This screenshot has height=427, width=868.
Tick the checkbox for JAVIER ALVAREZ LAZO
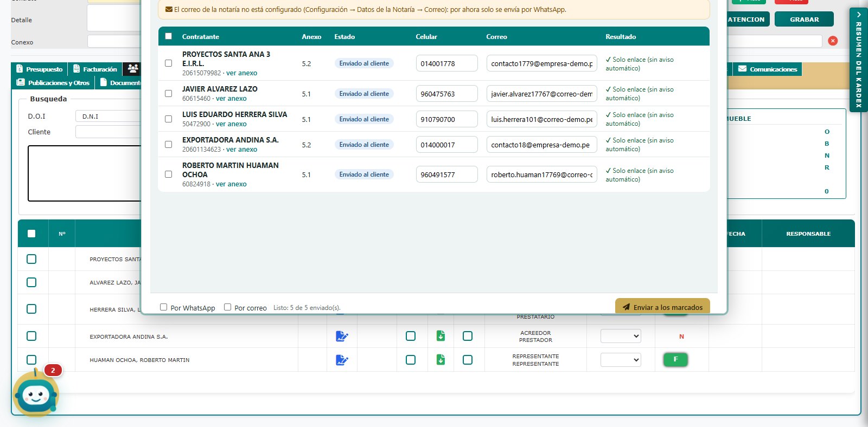(169, 94)
